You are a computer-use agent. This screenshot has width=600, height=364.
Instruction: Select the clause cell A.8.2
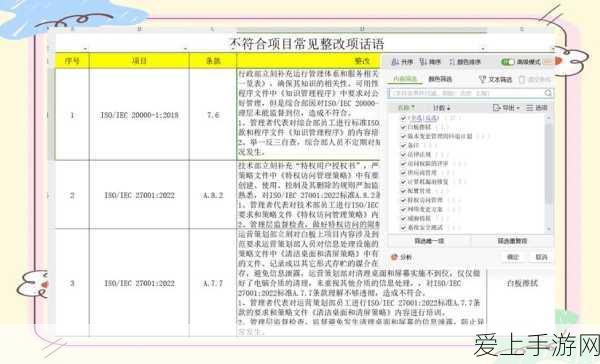(213, 195)
